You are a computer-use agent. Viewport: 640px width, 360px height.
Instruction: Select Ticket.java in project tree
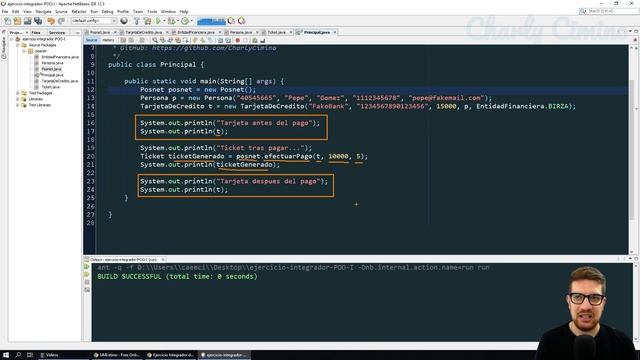(50, 87)
